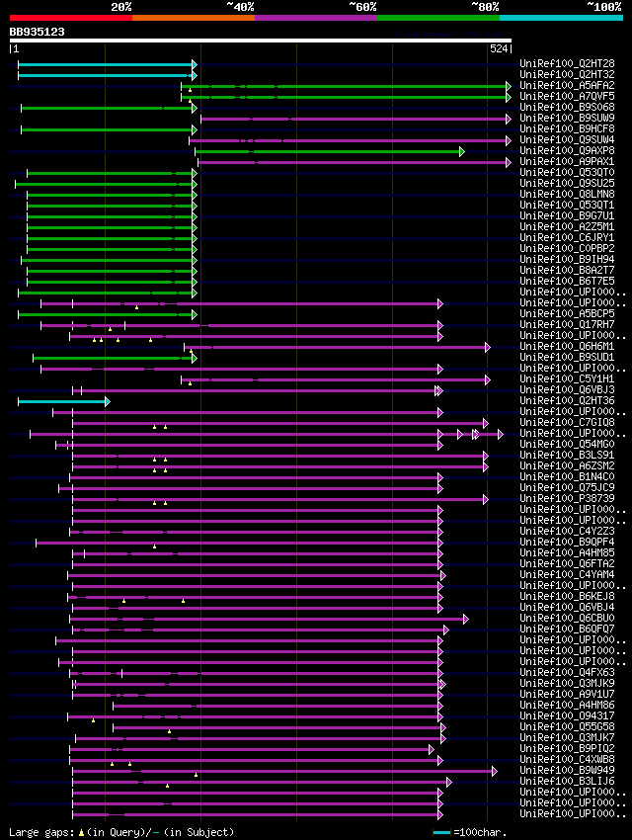The width and height of the screenshot is (632, 840).
Task: Click the UniRef100_Q4FX63 label
Action: click(567, 672)
